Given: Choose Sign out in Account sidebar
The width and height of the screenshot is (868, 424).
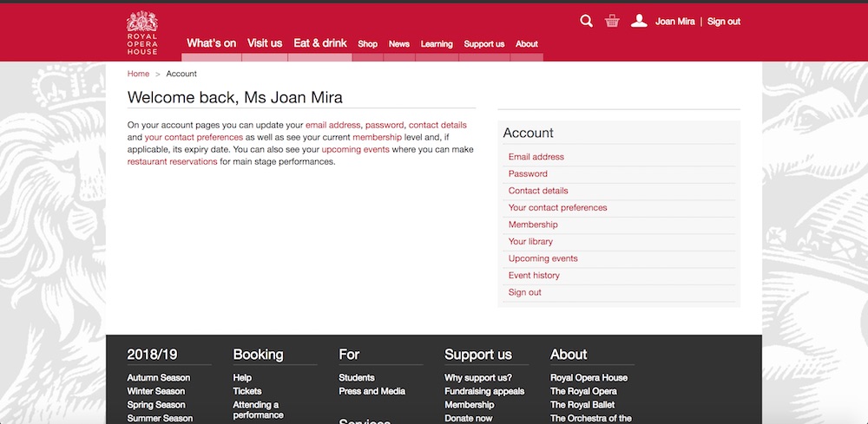Looking at the screenshot, I should (525, 292).
